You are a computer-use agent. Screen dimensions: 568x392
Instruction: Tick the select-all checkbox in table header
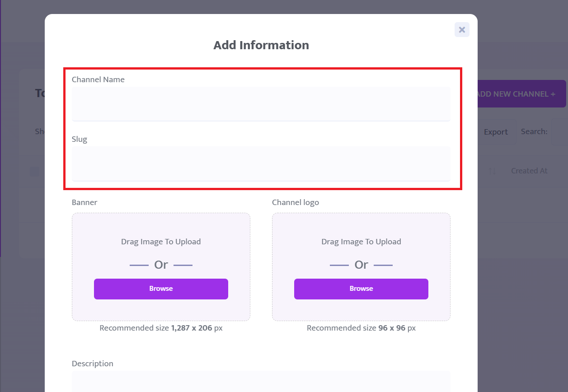click(34, 171)
